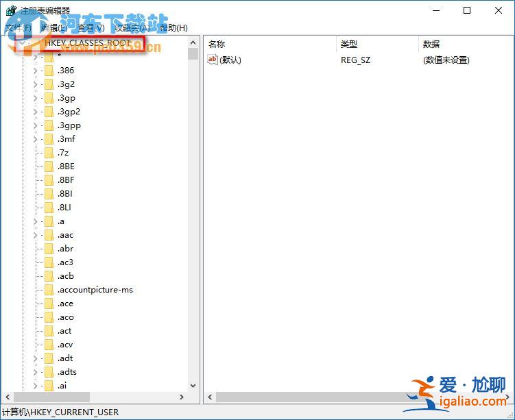Click the .adt folder icon
Image resolution: width=515 pixels, height=420 pixels.
(49, 358)
